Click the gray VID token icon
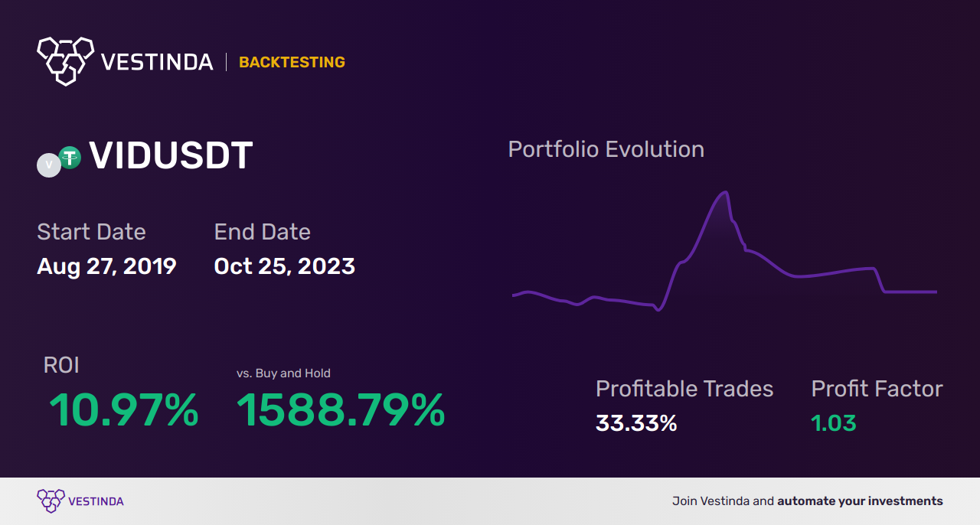 tap(49, 165)
